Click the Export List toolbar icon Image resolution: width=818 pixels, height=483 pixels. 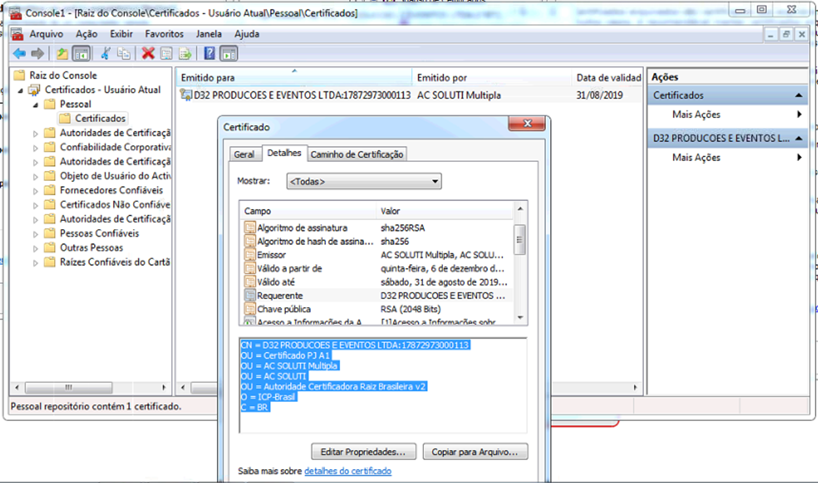[x=185, y=53]
